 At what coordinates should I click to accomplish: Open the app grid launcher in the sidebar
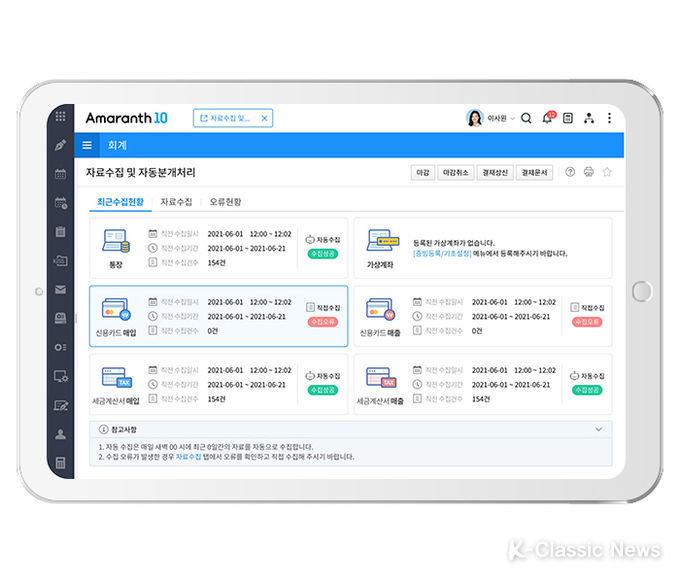61,117
